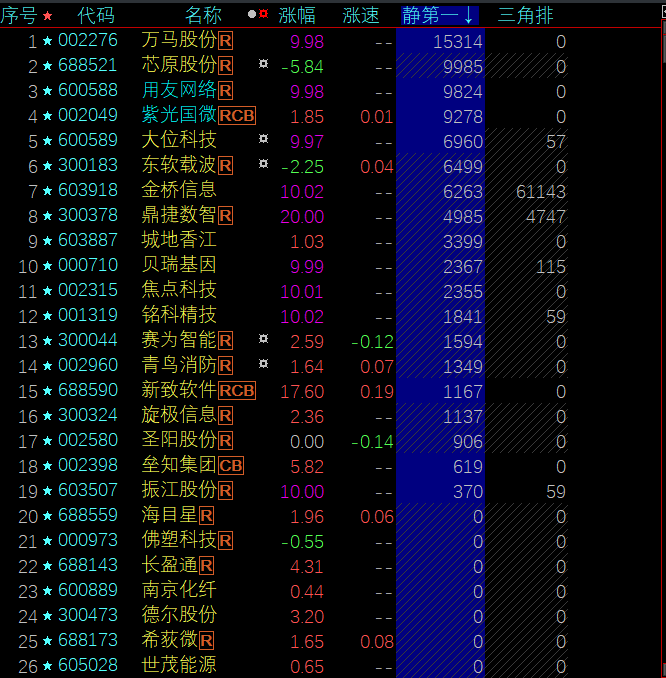Click stock code 603887
This screenshot has width=666, height=678.
tap(88, 240)
